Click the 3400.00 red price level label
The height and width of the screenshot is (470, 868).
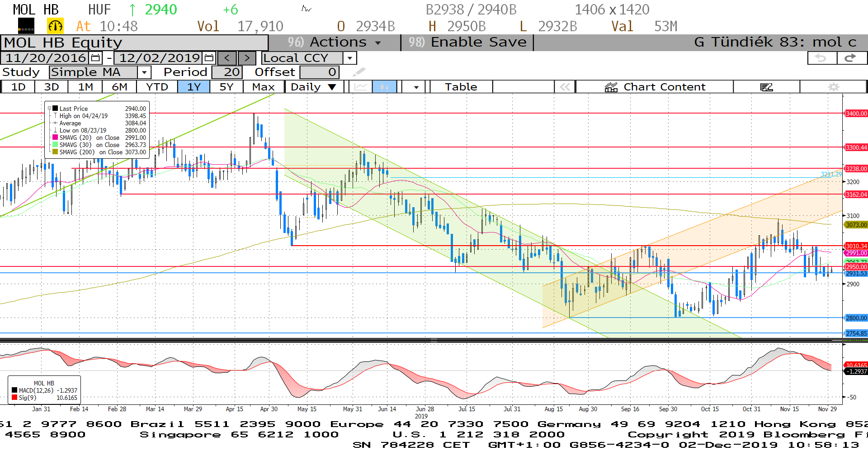(x=856, y=114)
